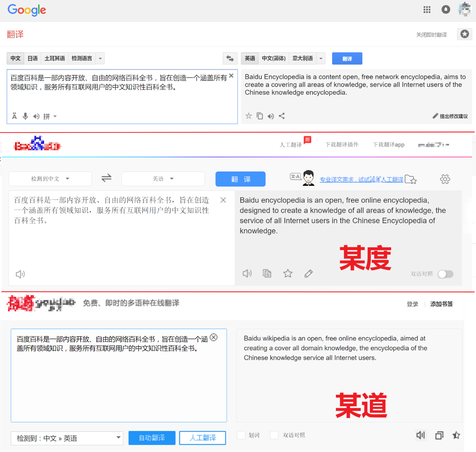Open Google notifications bell
The image size is (476, 452).
(446, 9)
